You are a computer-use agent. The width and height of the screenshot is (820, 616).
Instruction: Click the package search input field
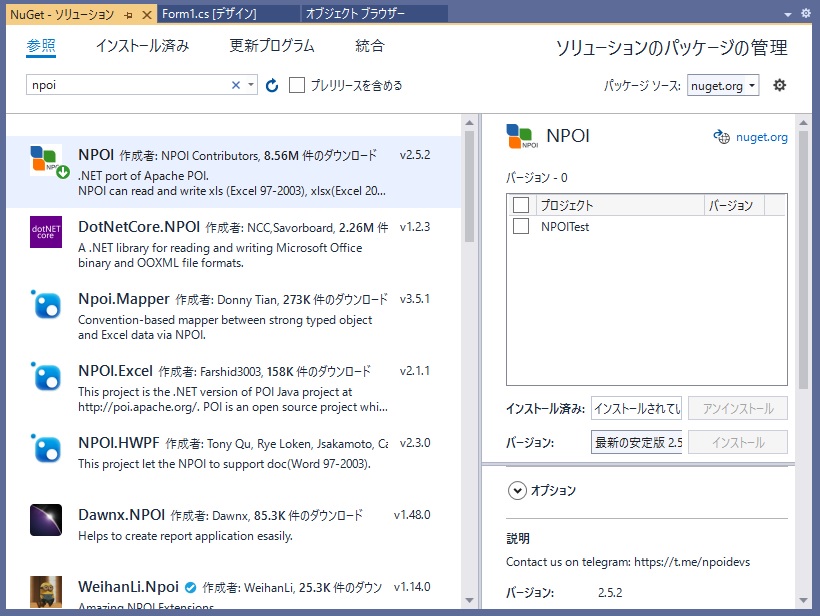(x=128, y=85)
